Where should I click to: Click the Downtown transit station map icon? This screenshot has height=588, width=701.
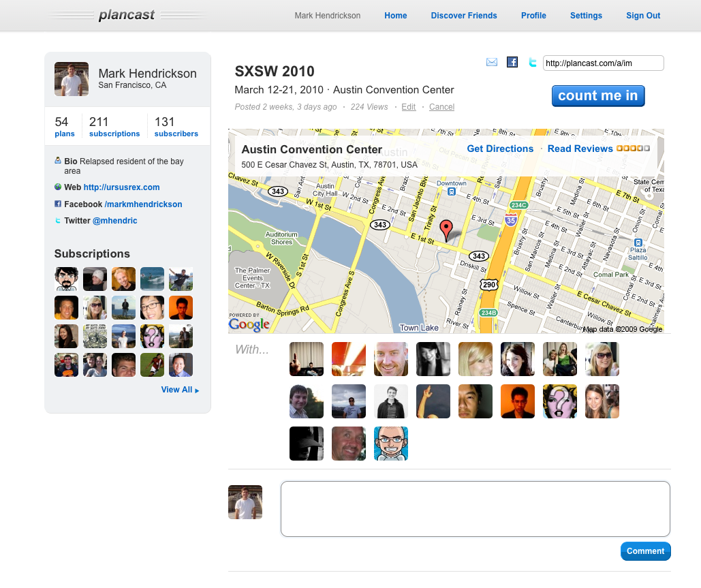pyautogui.click(x=452, y=191)
